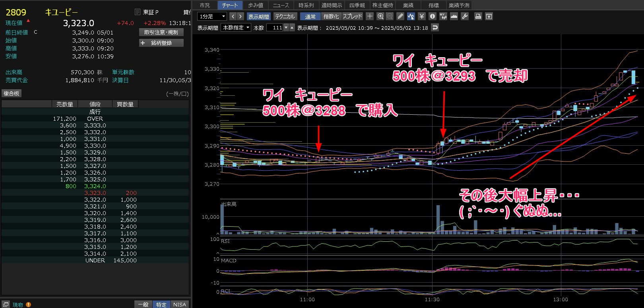Click the 現物 label at bottom left
This screenshot has height=308, width=644.
pyautogui.click(x=18, y=305)
